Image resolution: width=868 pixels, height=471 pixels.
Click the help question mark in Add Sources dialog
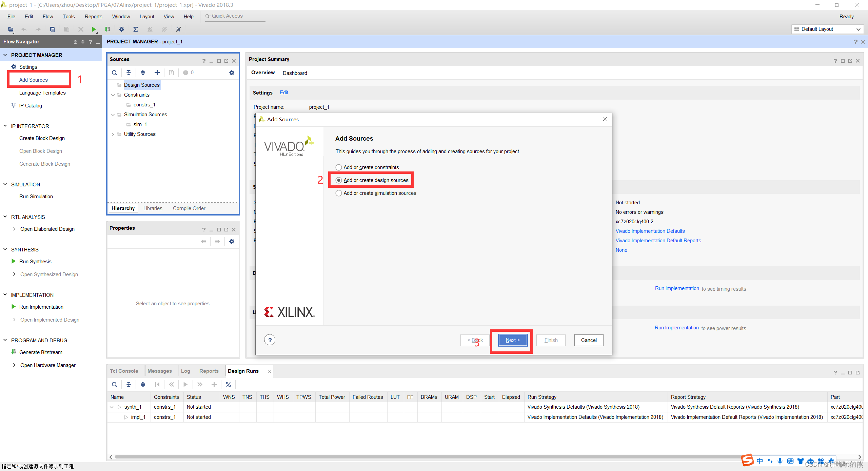pos(270,340)
